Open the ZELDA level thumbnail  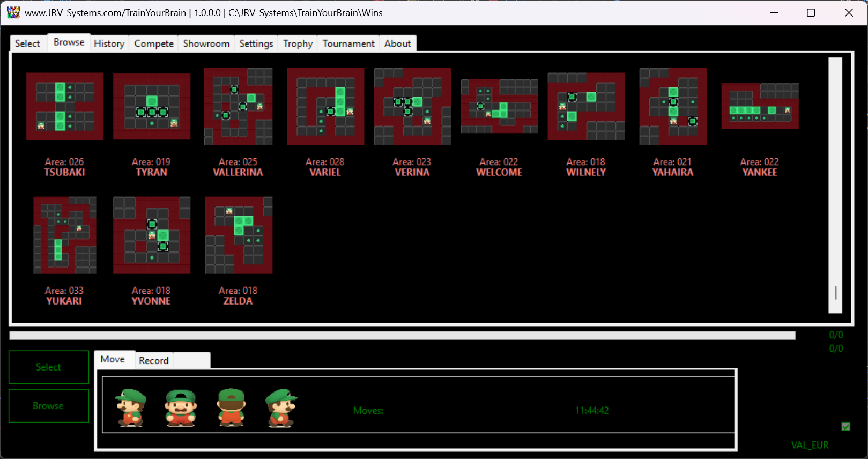238,235
